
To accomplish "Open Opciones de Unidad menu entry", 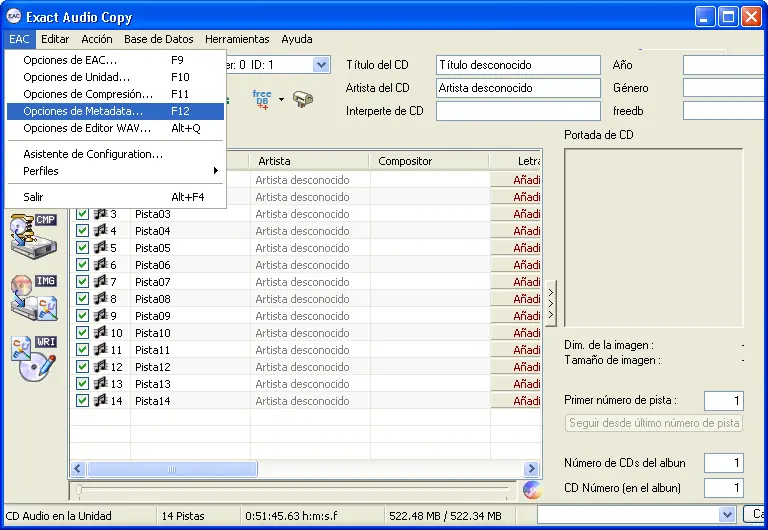I will click(x=116, y=77).
